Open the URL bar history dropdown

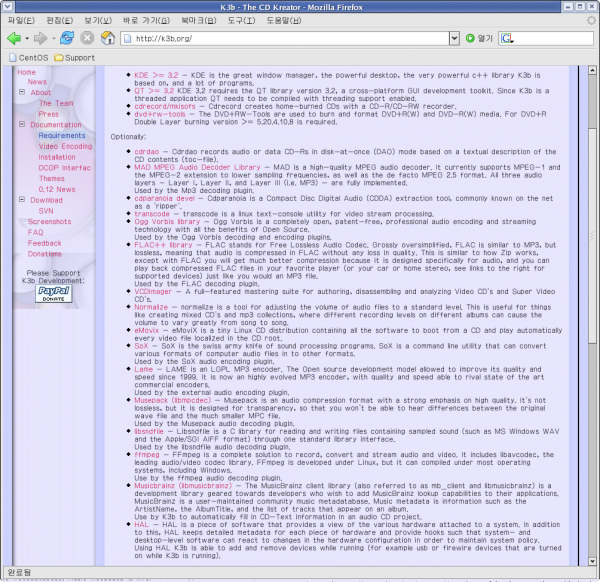(x=454, y=38)
